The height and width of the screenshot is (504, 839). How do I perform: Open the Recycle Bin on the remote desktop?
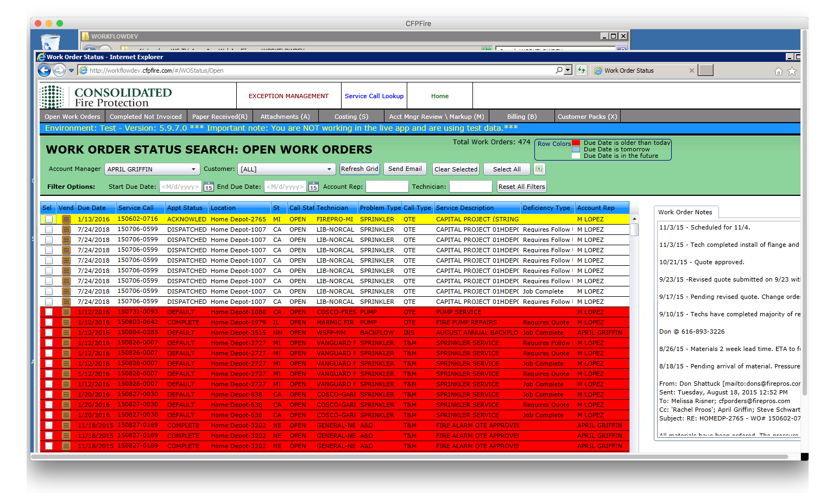(51, 42)
